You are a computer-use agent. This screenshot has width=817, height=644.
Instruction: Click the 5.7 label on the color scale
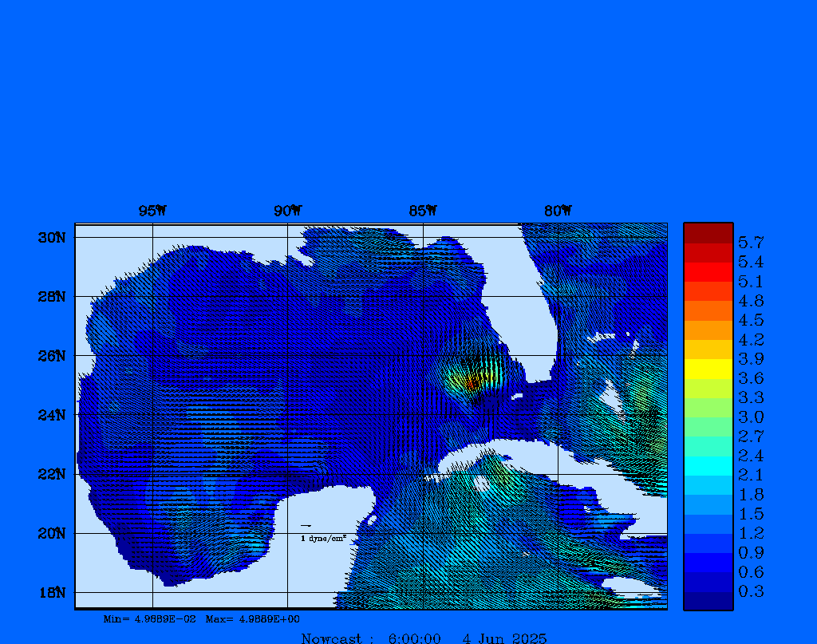point(750,242)
